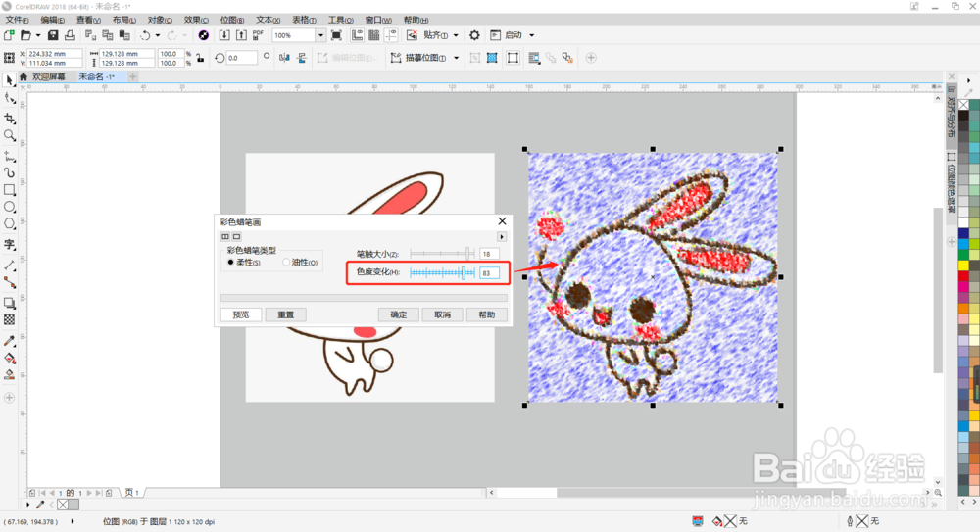Image resolution: width=980 pixels, height=532 pixels.
Task: Click the Quick customize plus in toolbox
Action: coord(10,398)
